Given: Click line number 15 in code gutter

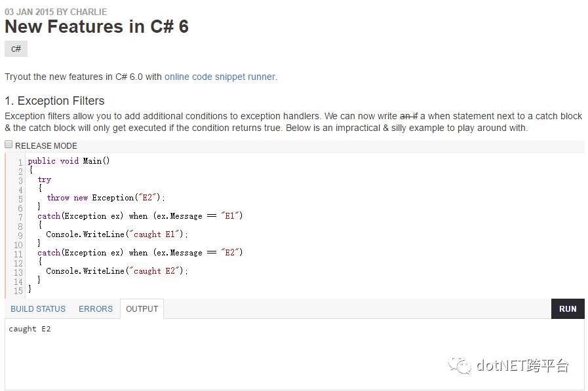Looking at the screenshot, I should (18, 291).
